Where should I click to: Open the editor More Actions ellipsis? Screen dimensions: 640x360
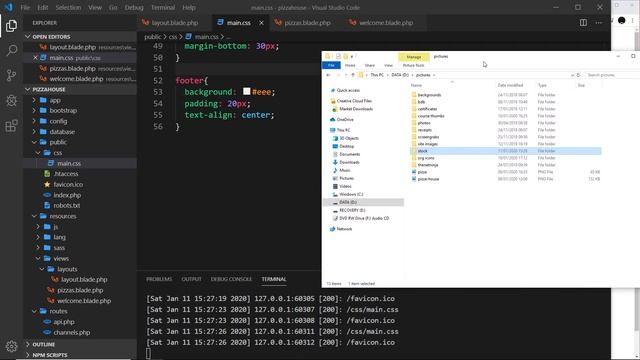(x=599, y=23)
